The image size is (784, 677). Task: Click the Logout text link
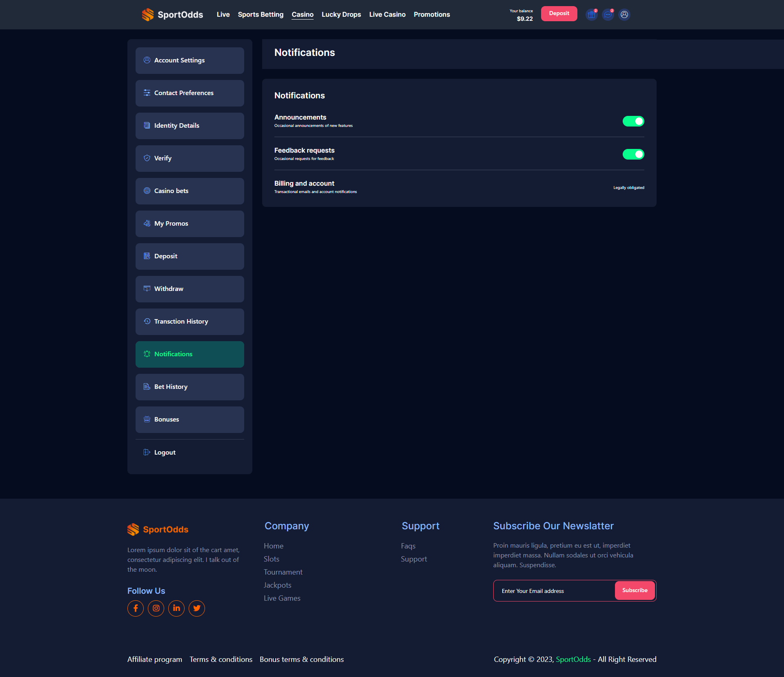click(x=165, y=452)
